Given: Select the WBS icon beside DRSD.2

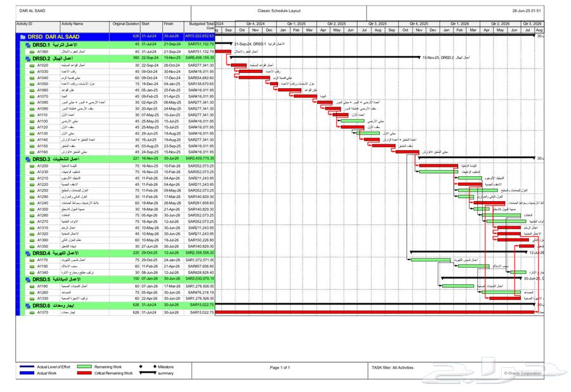Looking at the screenshot, I should point(27,58).
